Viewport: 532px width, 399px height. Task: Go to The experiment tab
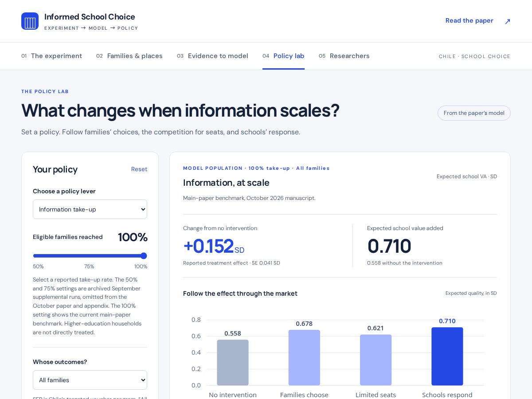tap(51, 56)
